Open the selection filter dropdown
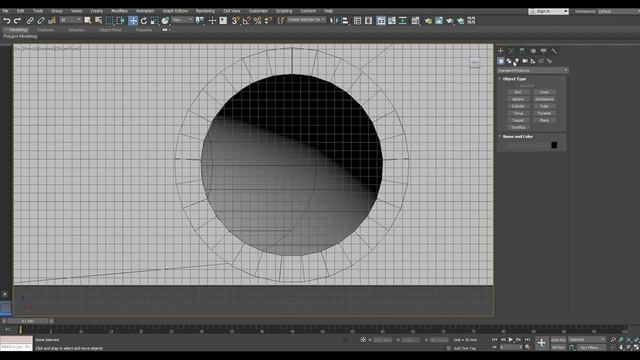The width and height of the screenshot is (640, 360). point(70,20)
